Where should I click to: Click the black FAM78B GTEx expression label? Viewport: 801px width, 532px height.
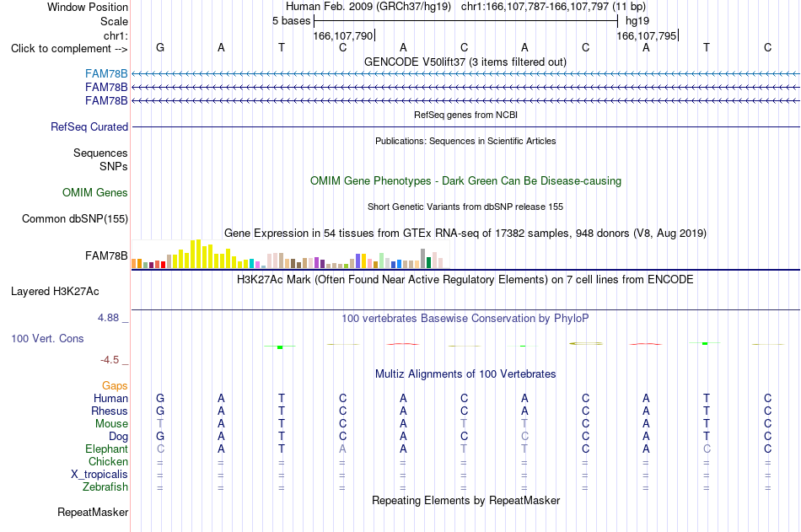coord(106,255)
